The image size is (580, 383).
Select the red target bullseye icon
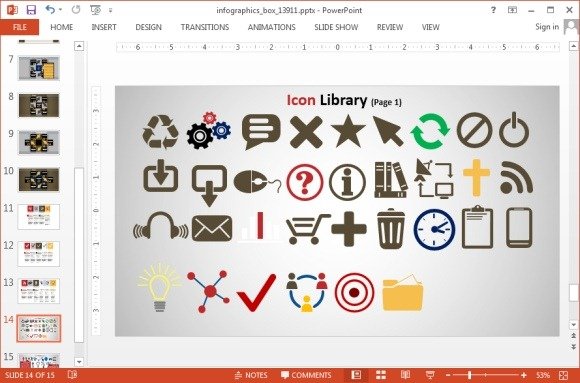[x=354, y=292]
